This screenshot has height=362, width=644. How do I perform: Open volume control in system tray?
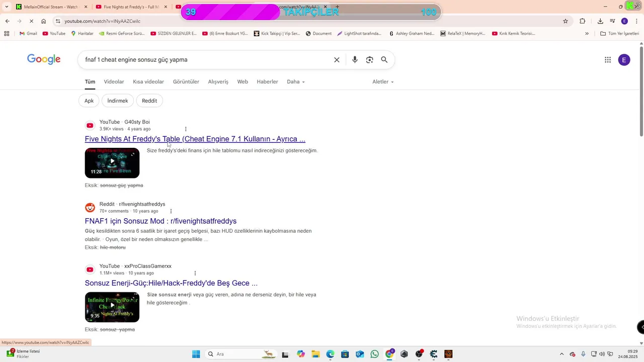click(x=603, y=354)
